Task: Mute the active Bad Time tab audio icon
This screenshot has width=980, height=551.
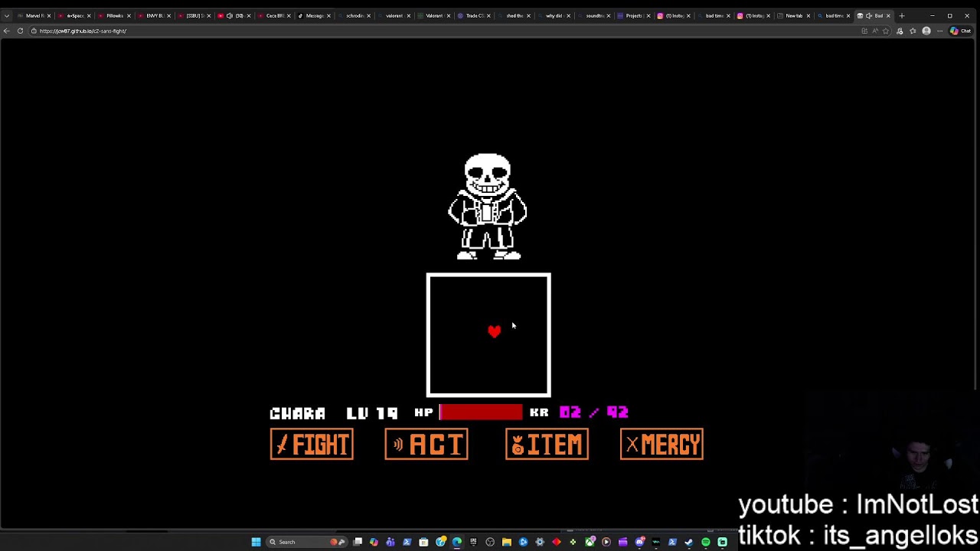Action: tap(869, 15)
